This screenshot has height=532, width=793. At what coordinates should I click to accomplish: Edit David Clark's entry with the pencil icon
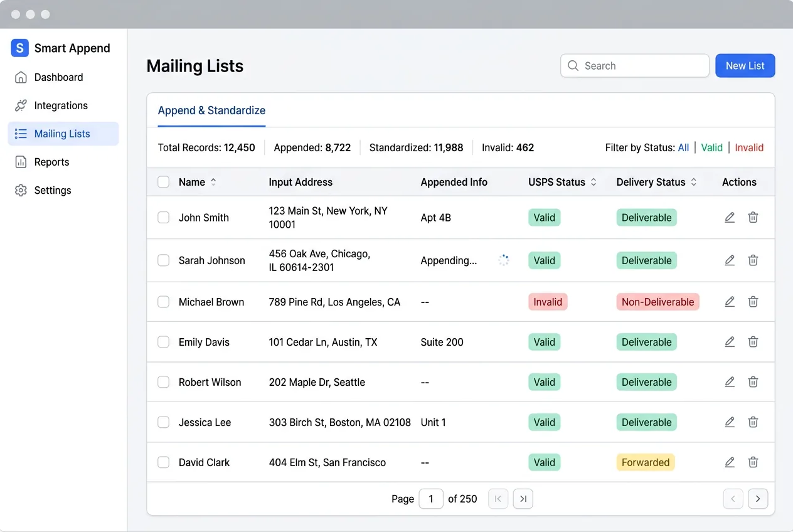tap(730, 462)
